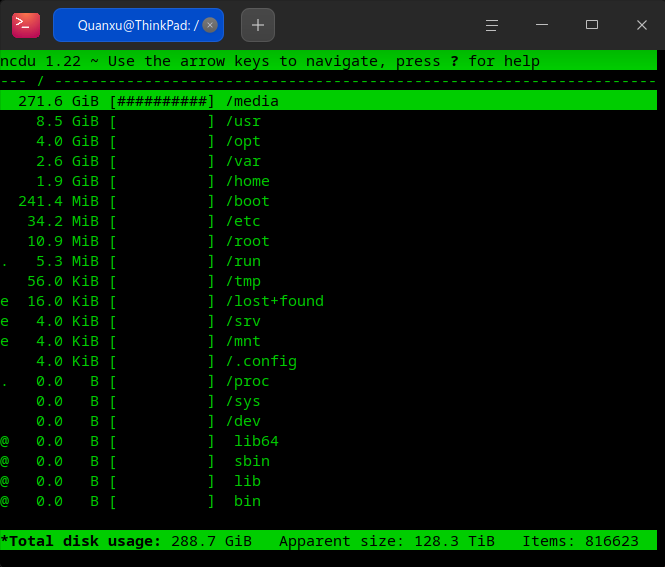Select the /lost+found directory row
Screen dimensions: 665x567
[329, 301]
